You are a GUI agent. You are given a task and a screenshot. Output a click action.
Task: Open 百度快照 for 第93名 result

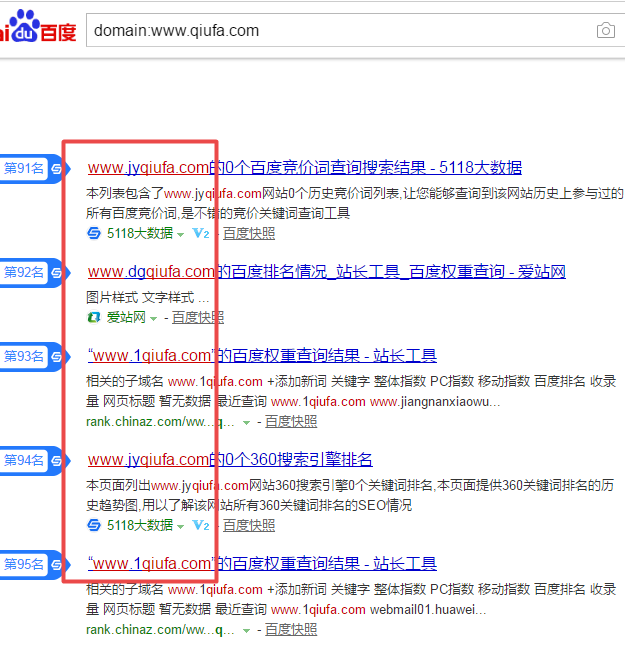291,422
